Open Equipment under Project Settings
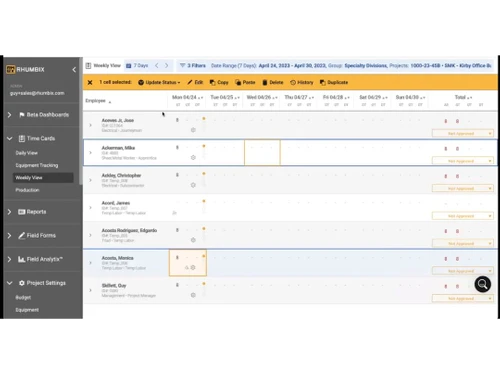 pos(27,310)
